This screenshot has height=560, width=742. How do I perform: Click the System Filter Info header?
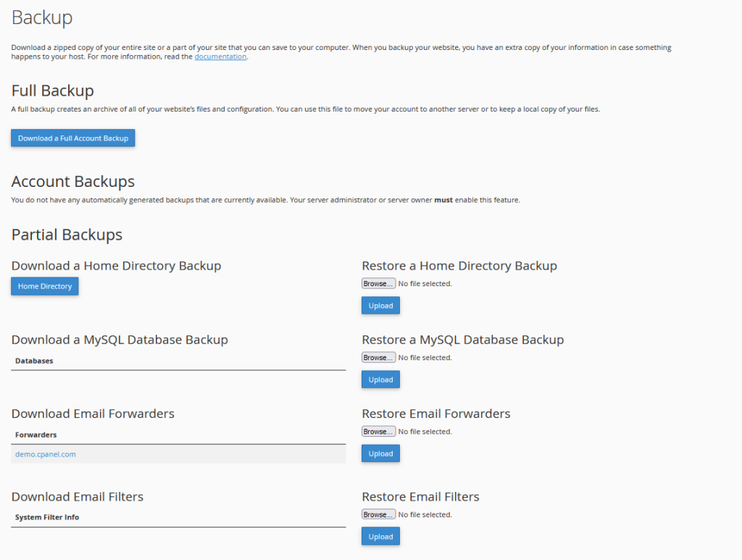[47, 517]
